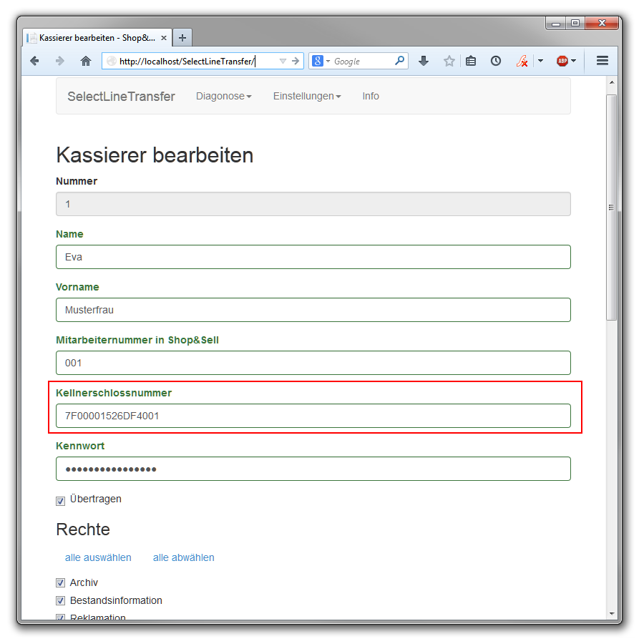
Task: Minimize the browser window
Action: 556,24
